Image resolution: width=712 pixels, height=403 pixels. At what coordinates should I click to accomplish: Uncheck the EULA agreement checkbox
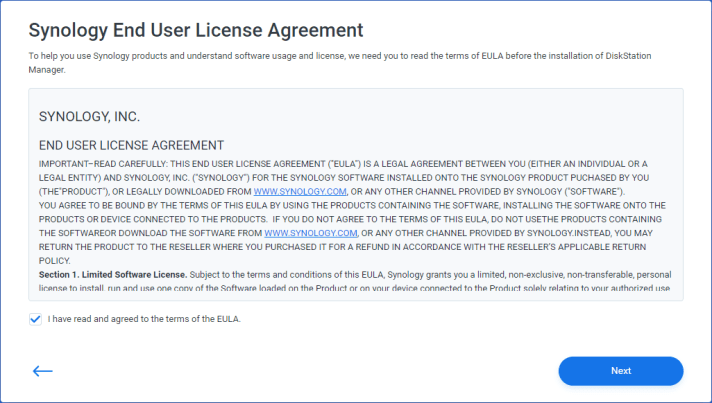[x=36, y=319]
